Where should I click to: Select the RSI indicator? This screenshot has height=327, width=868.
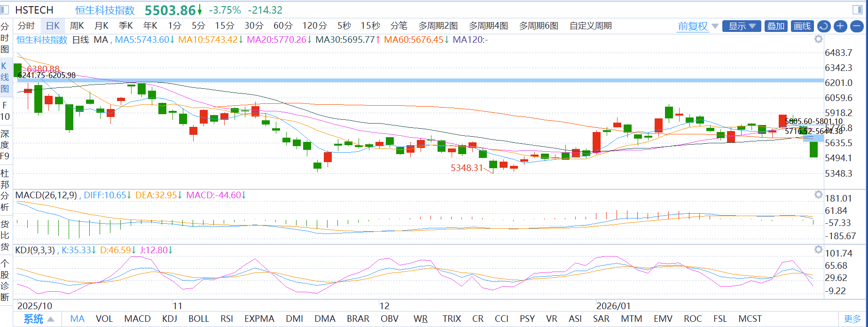pyautogui.click(x=227, y=319)
